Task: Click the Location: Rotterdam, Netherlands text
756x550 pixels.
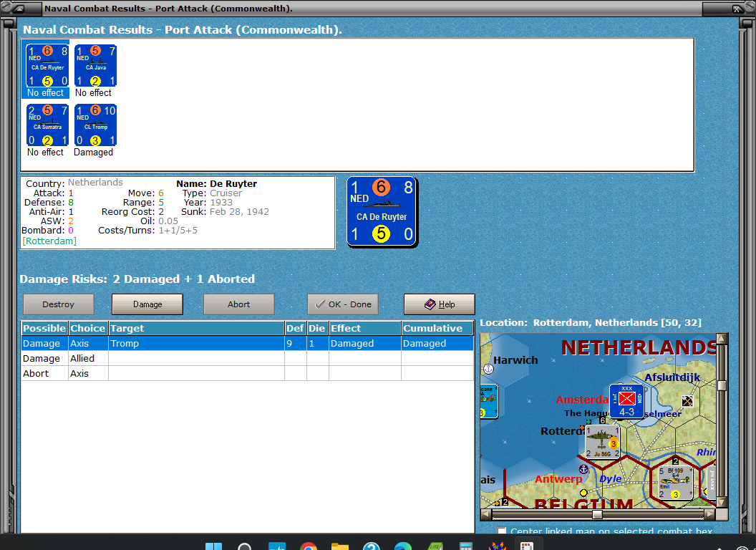Action: click(x=591, y=323)
